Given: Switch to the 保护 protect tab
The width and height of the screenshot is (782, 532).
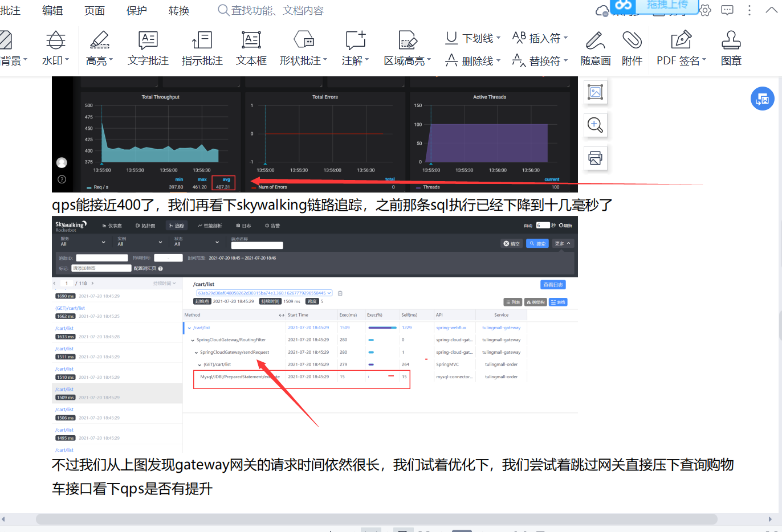Looking at the screenshot, I should (x=137, y=10).
